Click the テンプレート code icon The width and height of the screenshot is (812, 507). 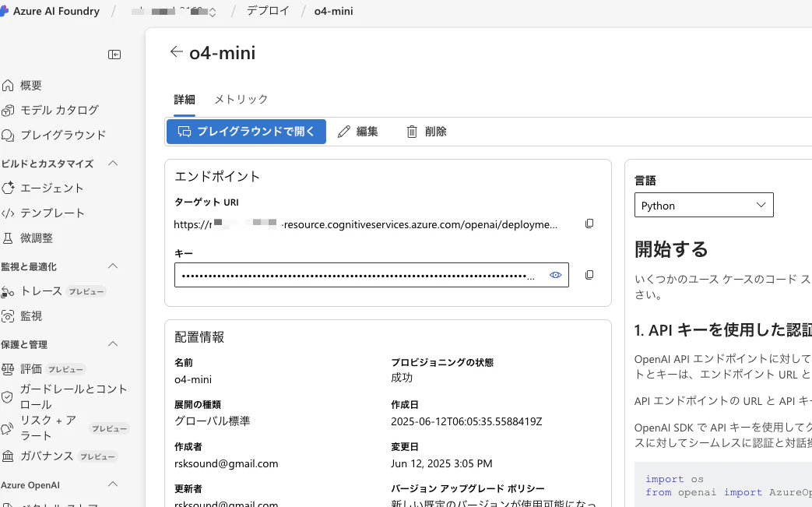(8, 213)
